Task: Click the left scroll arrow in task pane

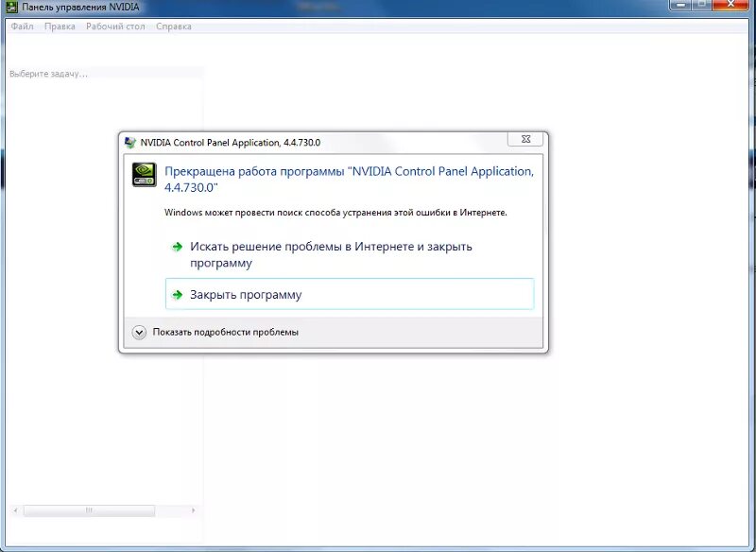Action: pos(15,510)
